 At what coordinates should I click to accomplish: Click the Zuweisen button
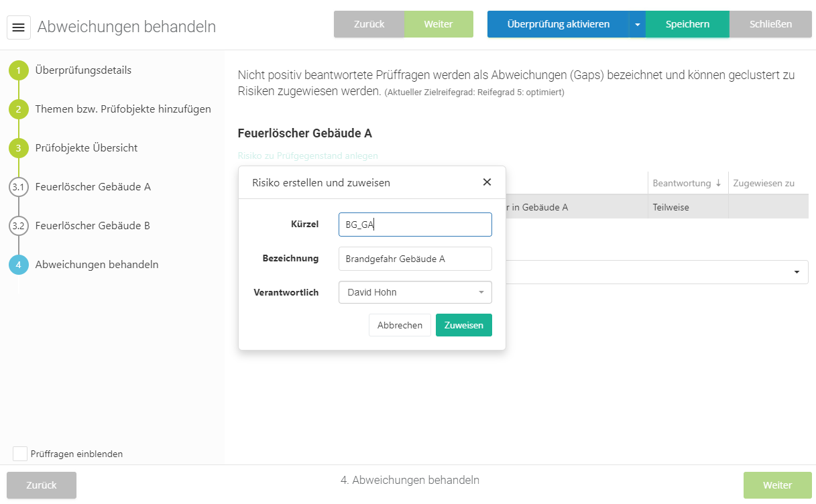tap(463, 325)
